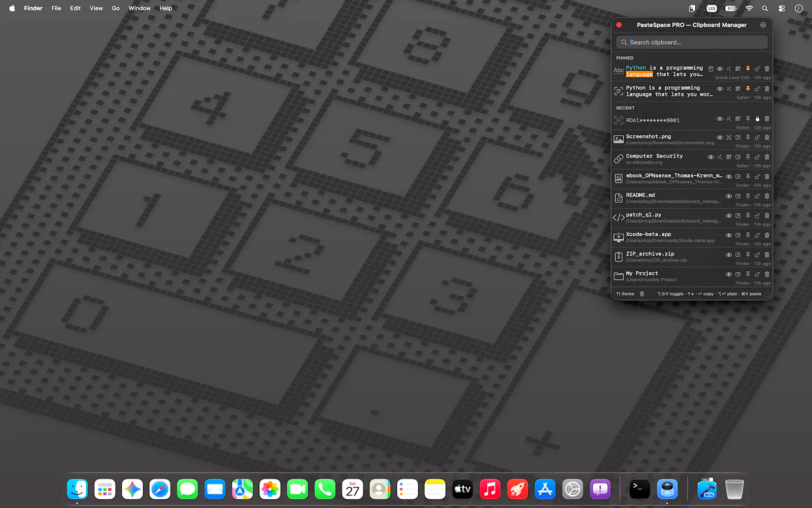The width and height of the screenshot is (812, 508).
Task: Open Trash in the Dock
Action: pyautogui.click(x=734, y=489)
